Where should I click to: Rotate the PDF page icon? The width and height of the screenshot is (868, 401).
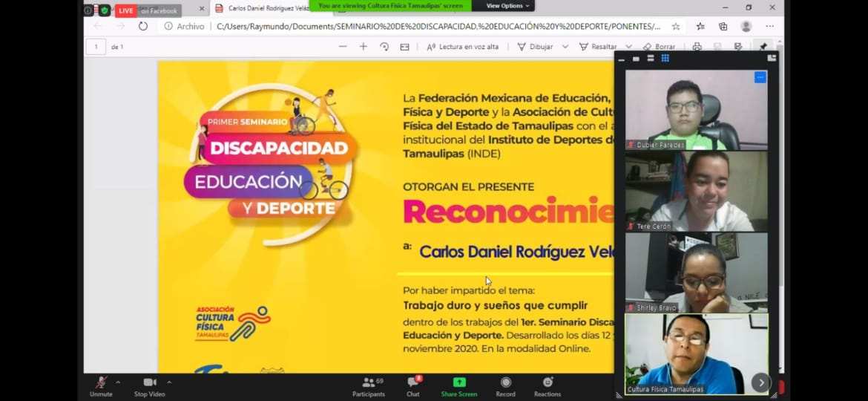click(384, 47)
